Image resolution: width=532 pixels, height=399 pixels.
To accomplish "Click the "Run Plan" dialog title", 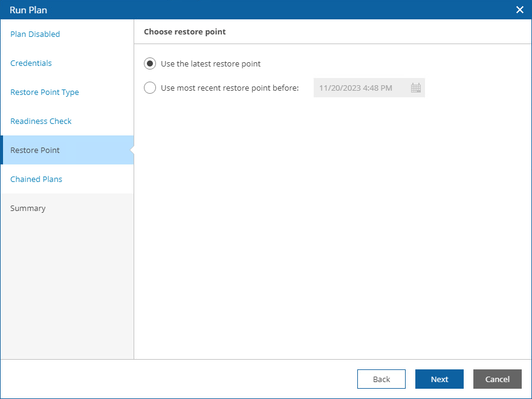I will 28,10.
